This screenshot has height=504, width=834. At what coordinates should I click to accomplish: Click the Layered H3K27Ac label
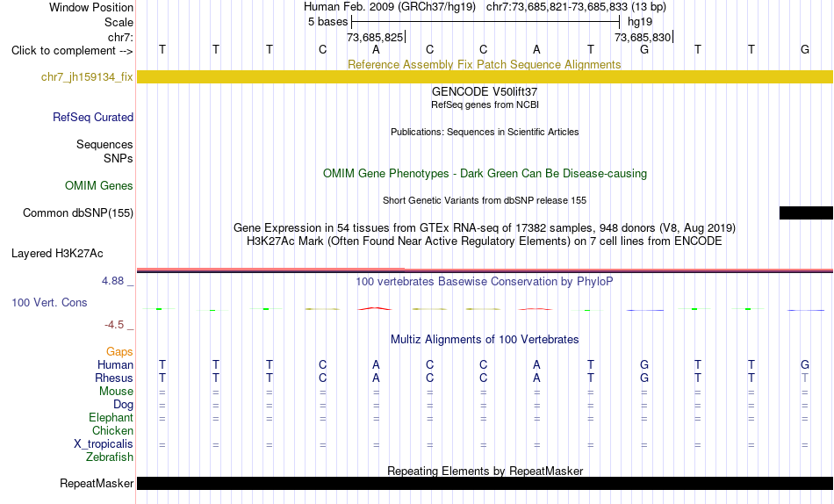click(x=57, y=254)
